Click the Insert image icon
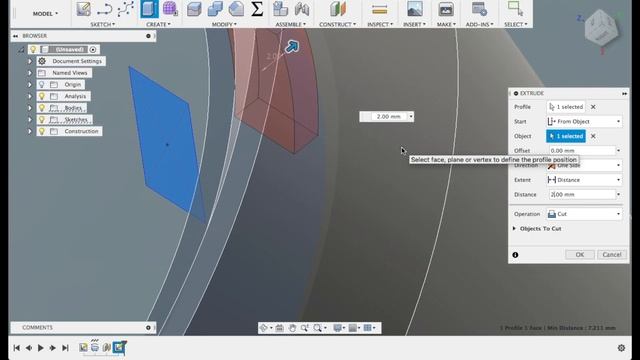The height and width of the screenshot is (360, 640). tap(414, 9)
